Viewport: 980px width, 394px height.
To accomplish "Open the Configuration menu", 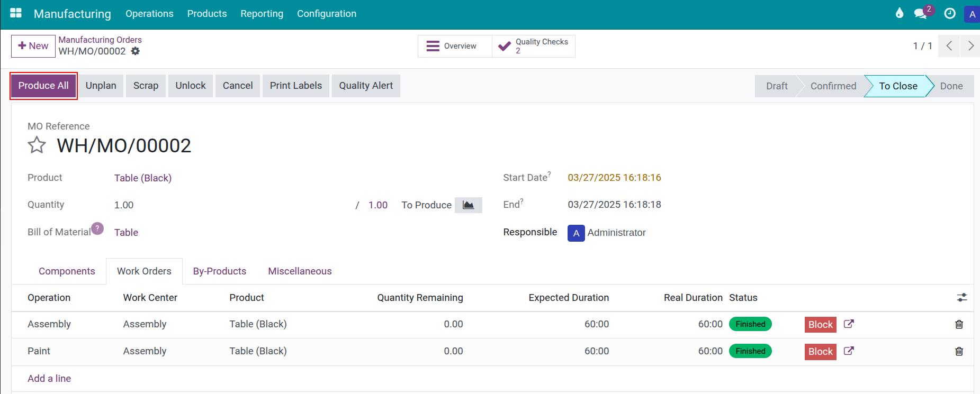I will point(327,14).
